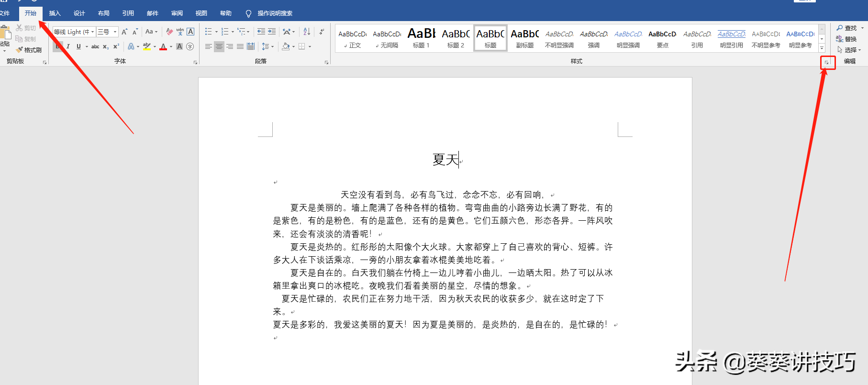
Task: Apply yellow text highlight color
Action: pyautogui.click(x=147, y=46)
